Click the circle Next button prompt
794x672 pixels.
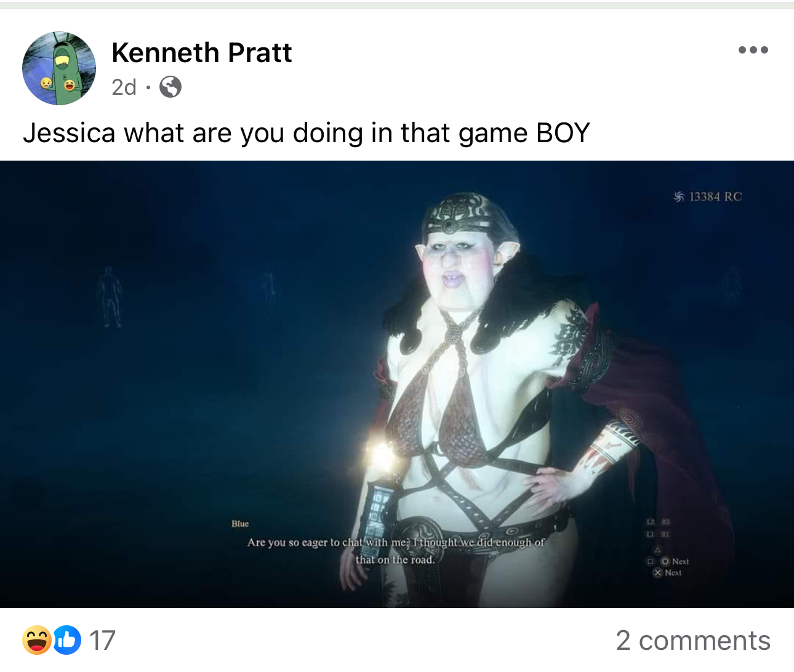tap(675, 561)
